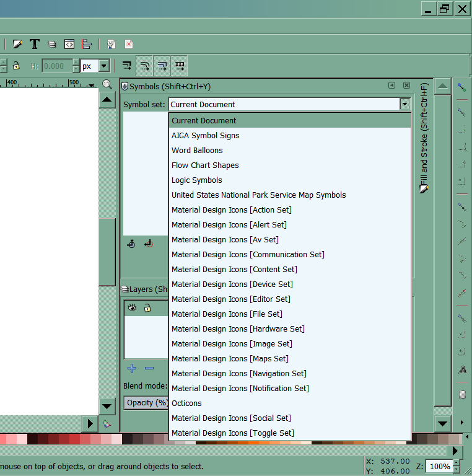This screenshot has width=472, height=476.
Task: Click the add layer plus icon
Action: click(x=132, y=368)
